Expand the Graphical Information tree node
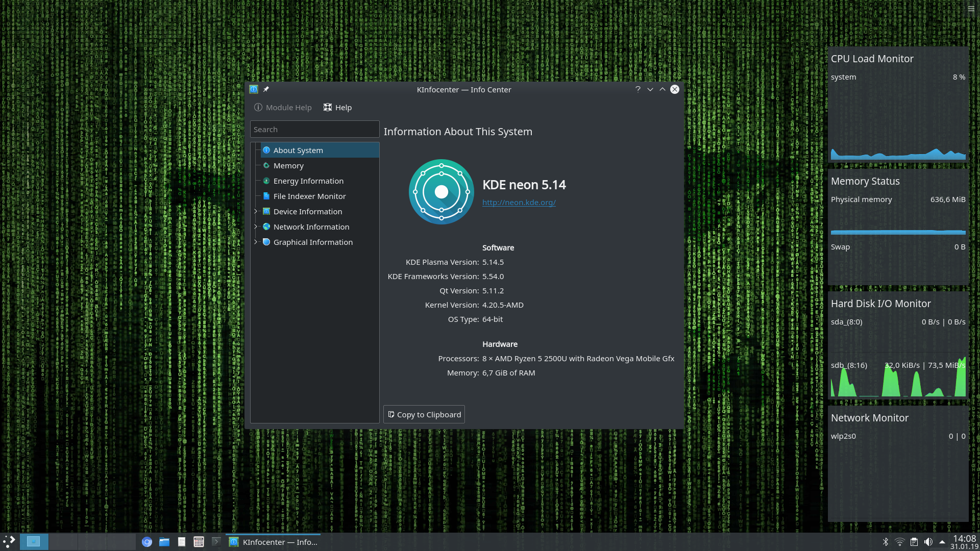 coord(256,242)
